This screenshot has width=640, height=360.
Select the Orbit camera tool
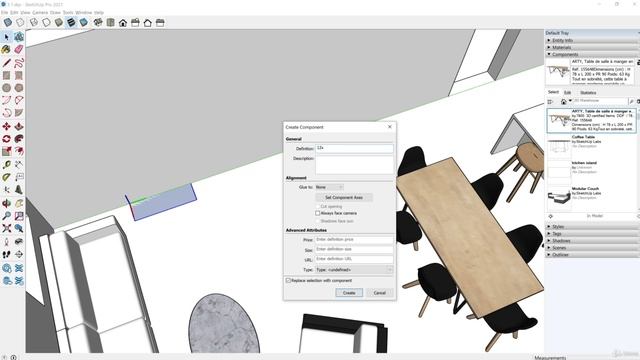[x=6, y=203]
